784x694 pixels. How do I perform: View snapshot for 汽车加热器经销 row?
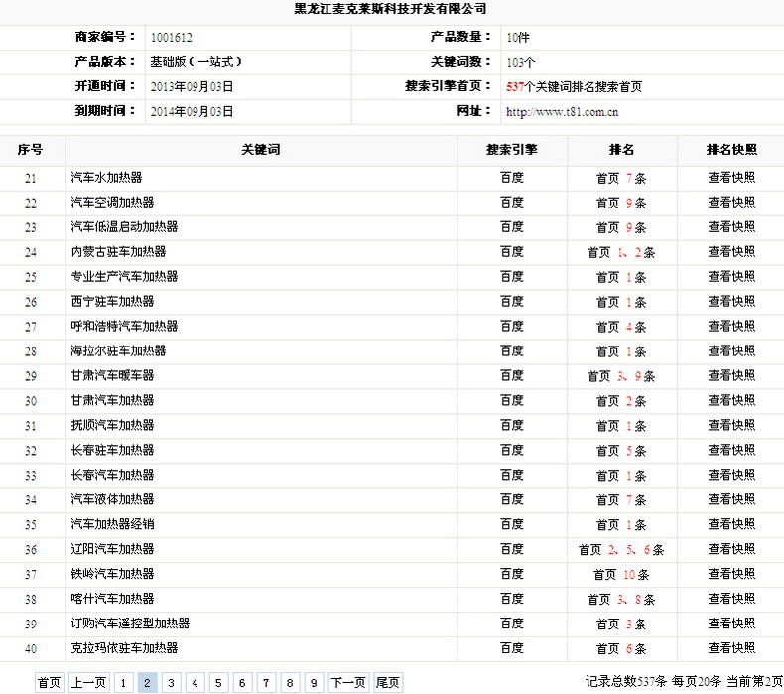(x=731, y=524)
